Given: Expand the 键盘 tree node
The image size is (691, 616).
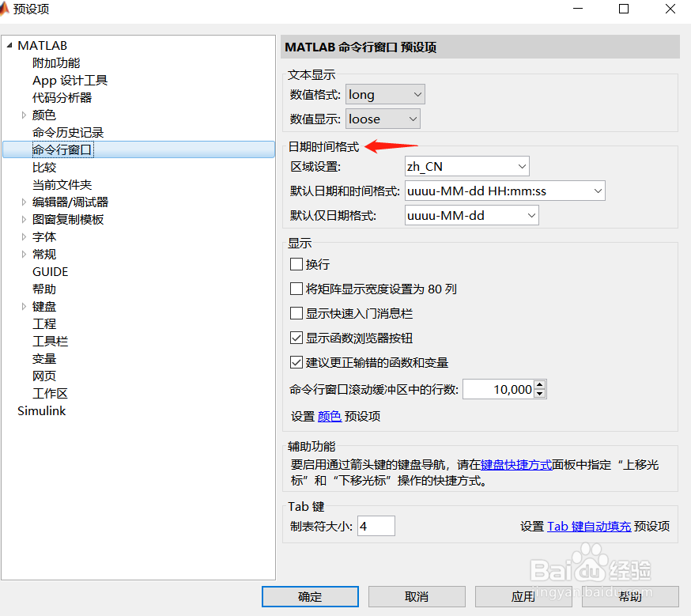Looking at the screenshot, I should pos(24,307).
